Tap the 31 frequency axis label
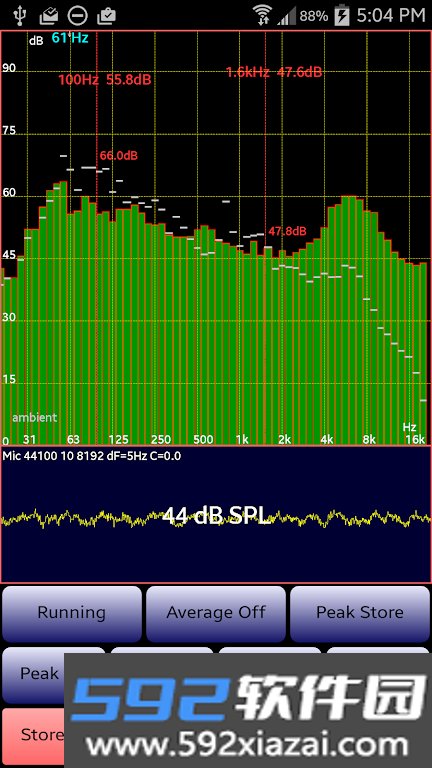 (x=29, y=439)
